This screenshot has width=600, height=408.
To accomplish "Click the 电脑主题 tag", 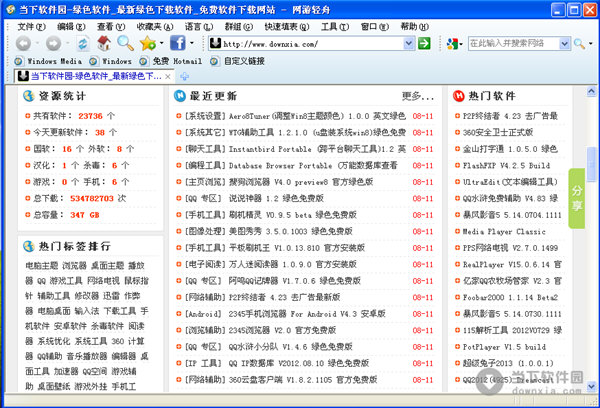I will 42,265.
